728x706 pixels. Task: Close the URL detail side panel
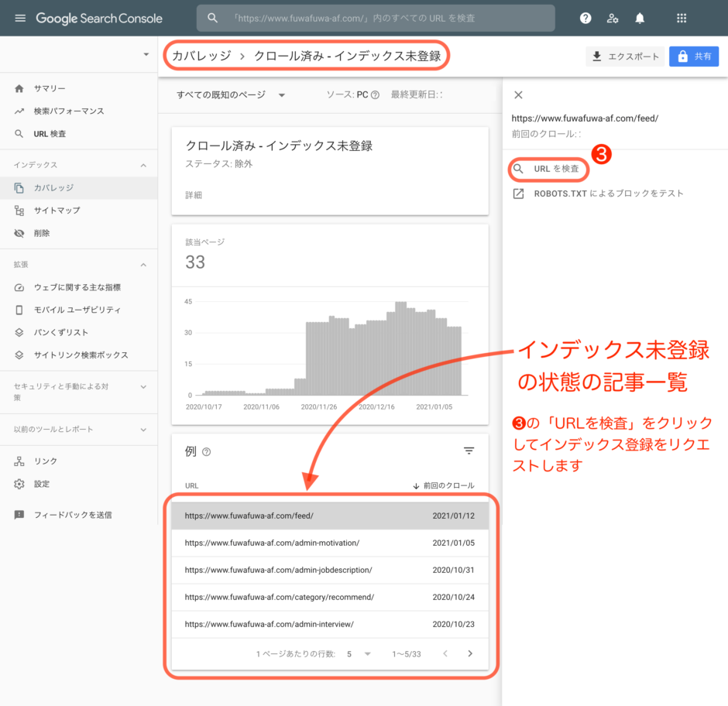click(519, 94)
